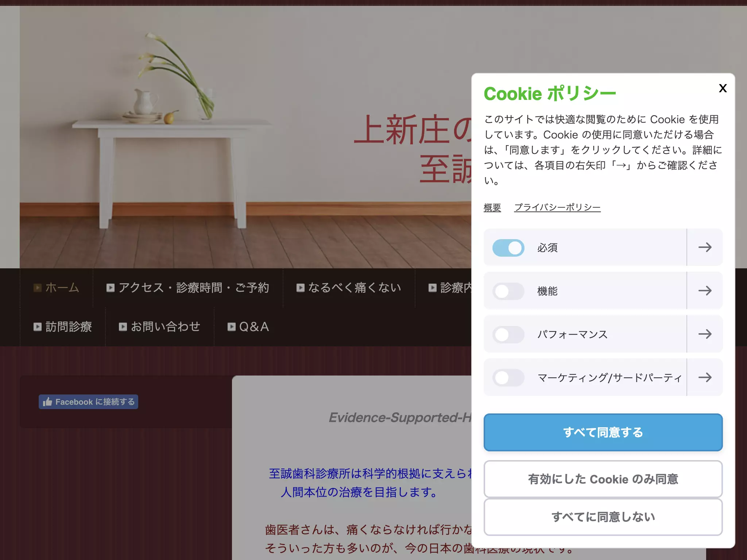Click 有効にした Cookie のみ同意 button
The height and width of the screenshot is (560, 747).
[603, 479]
